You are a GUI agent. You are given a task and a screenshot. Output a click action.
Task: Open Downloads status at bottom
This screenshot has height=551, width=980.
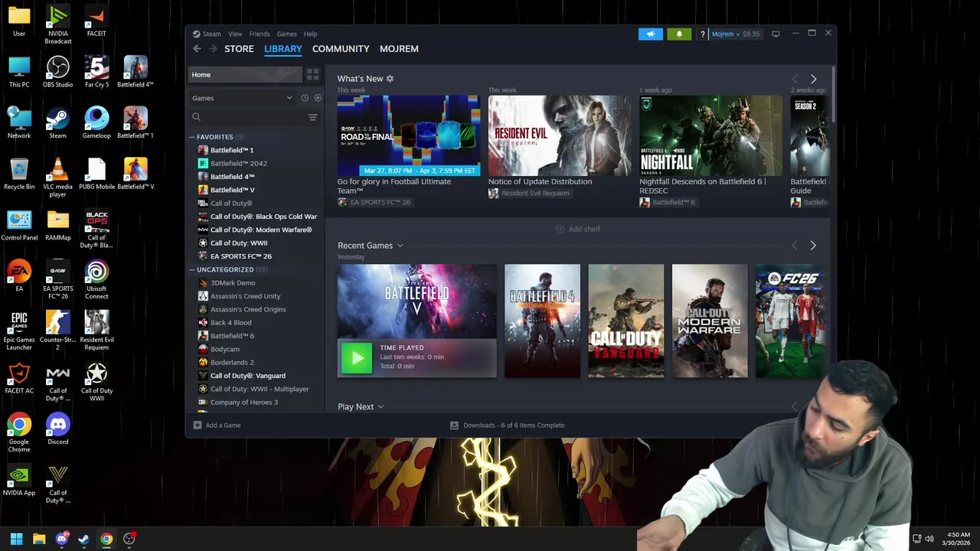pos(507,425)
